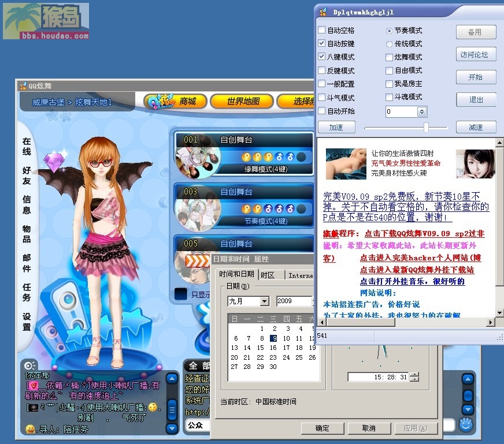
Task: Open the 任务 sidebar section
Action: coord(27,292)
